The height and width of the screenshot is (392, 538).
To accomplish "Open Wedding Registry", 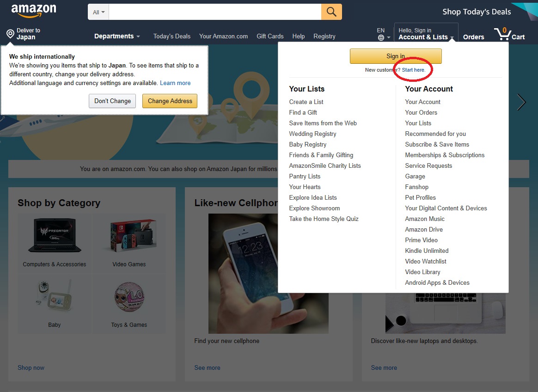I will point(312,134).
